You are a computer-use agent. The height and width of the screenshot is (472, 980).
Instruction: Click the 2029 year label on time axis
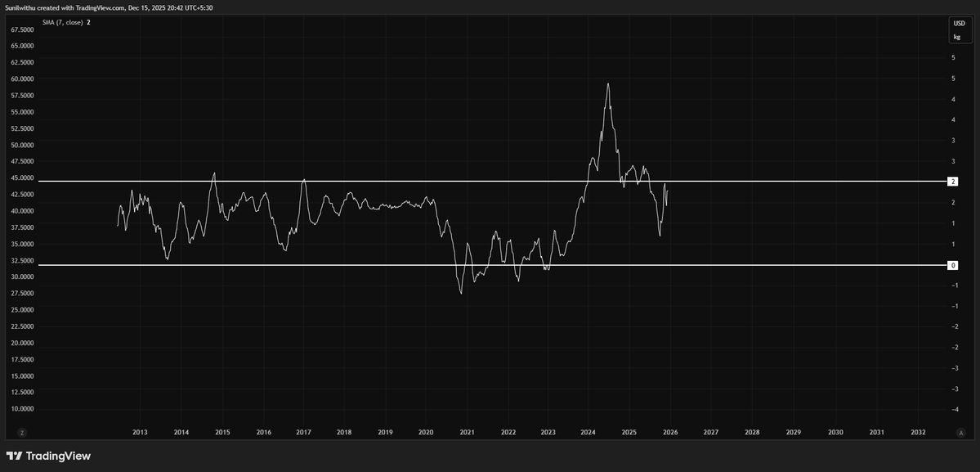pos(793,432)
